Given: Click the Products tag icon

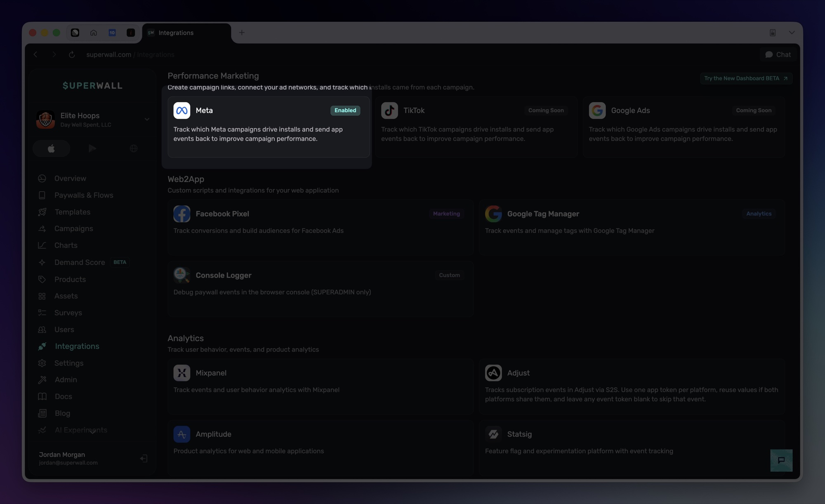Looking at the screenshot, I should (x=42, y=279).
